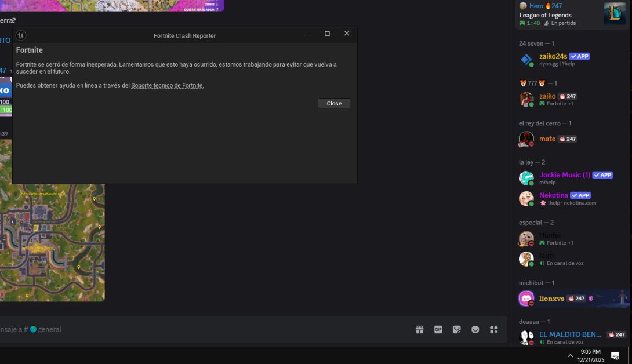Click the Discord message input field for general
Screen dimensions: 632x364
(202, 329)
